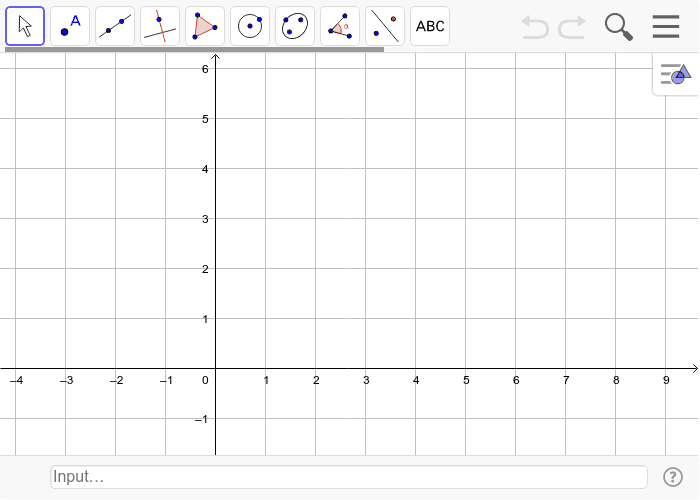Select the Angle tool
This screenshot has height=500, width=700.
[x=340, y=26]
